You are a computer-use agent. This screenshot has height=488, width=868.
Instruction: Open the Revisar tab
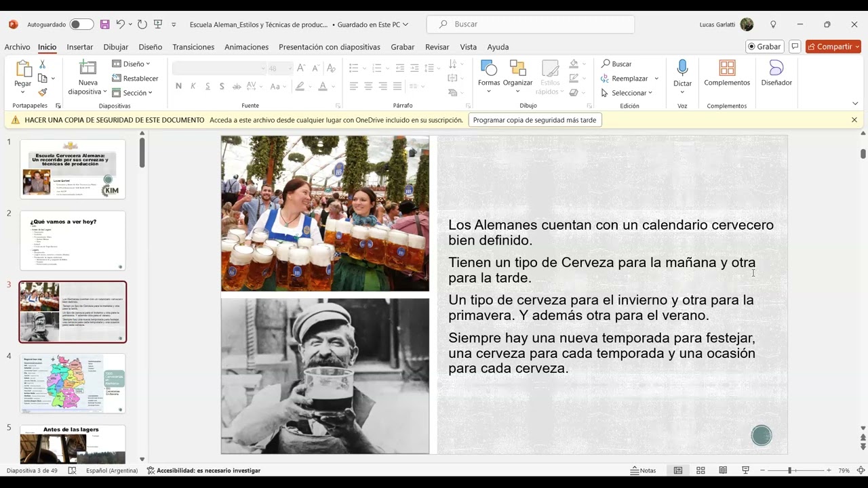[x=437, y=47]
